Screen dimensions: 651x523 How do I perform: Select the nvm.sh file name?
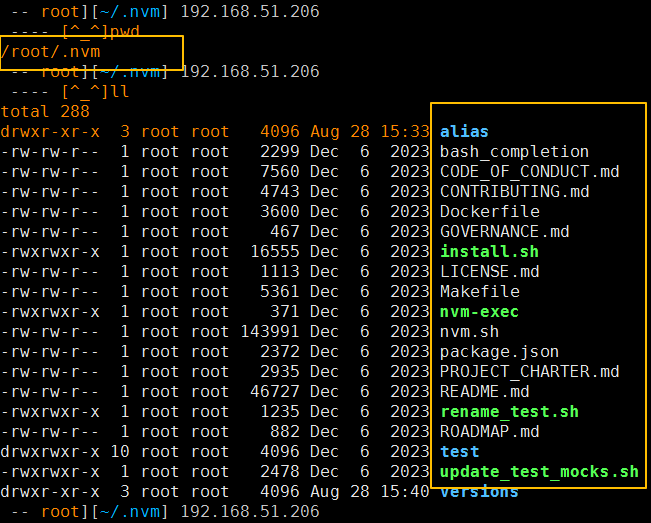469,331
